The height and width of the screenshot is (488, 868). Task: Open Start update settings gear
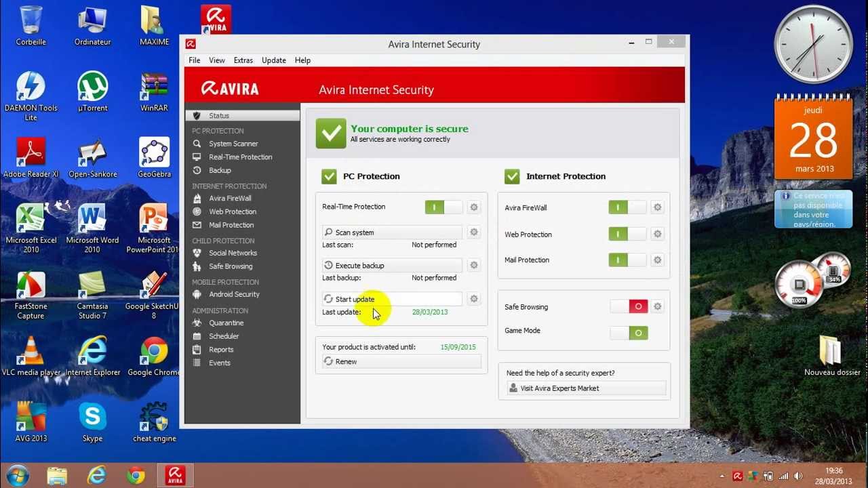(474, 299)
